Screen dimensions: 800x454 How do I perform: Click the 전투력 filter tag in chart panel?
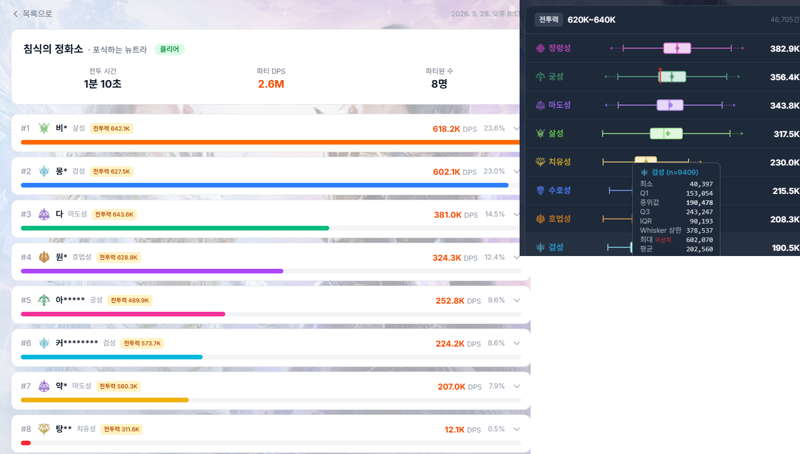(548, 20)
